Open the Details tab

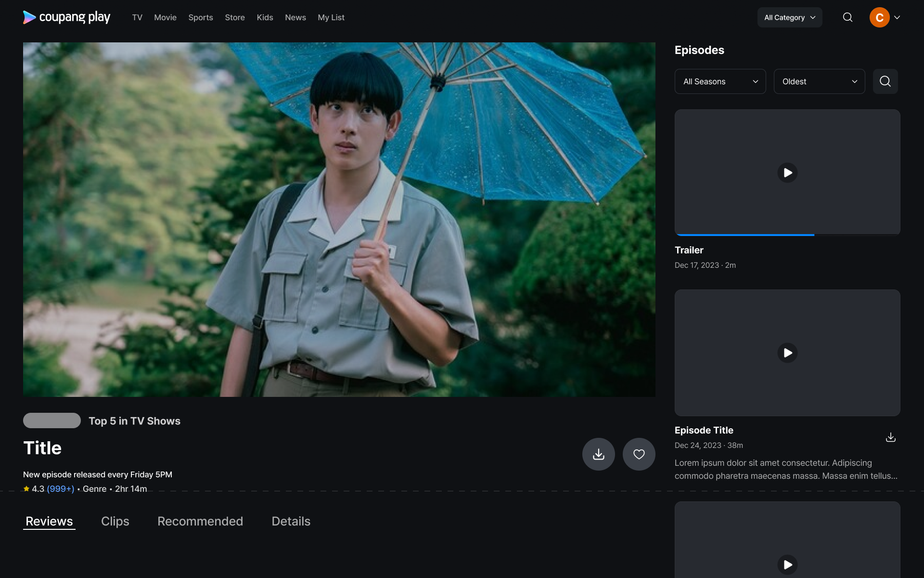coord(291,521)
